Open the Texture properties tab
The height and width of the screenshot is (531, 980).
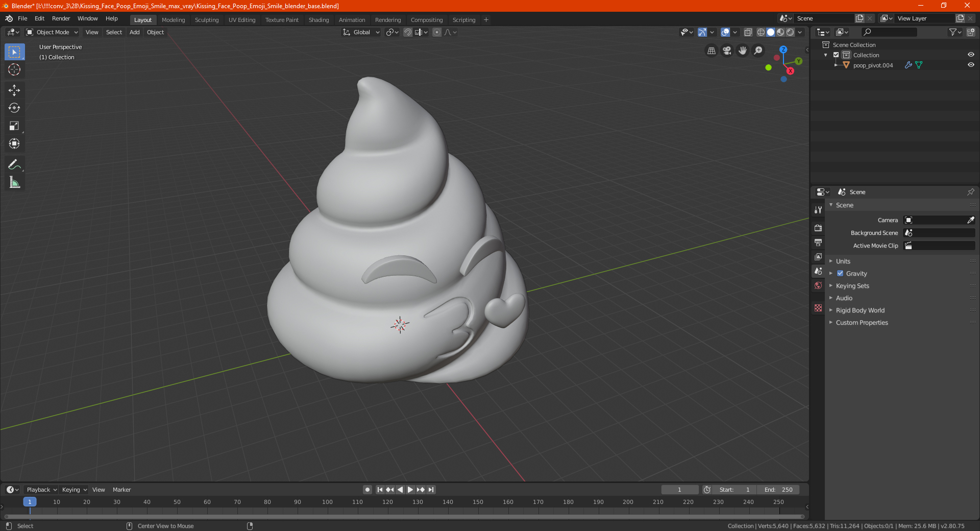[x=818, y=308]
